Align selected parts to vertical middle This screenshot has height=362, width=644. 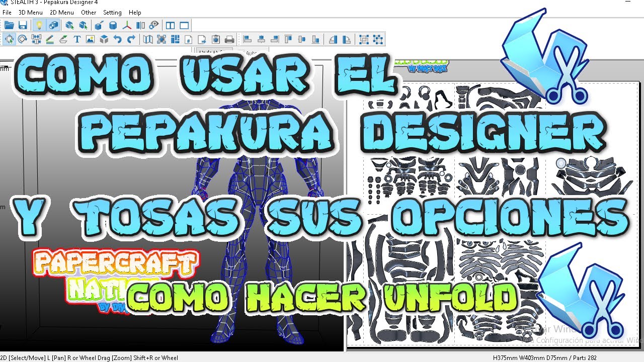[302, 39]
